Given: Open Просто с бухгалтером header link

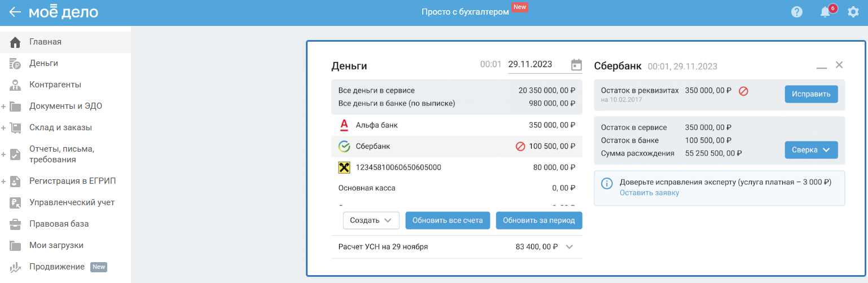Looking at the screenshot, I should [x=466, y=12].
